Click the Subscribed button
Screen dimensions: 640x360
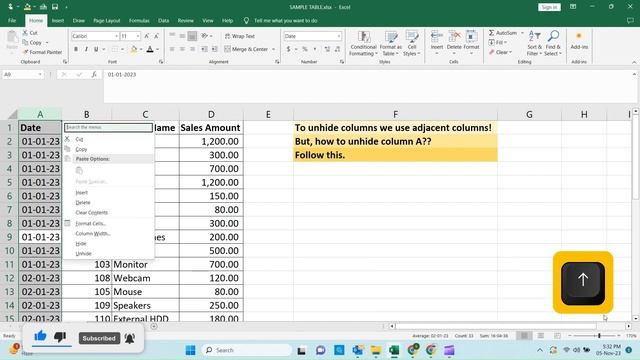point(99,338)
